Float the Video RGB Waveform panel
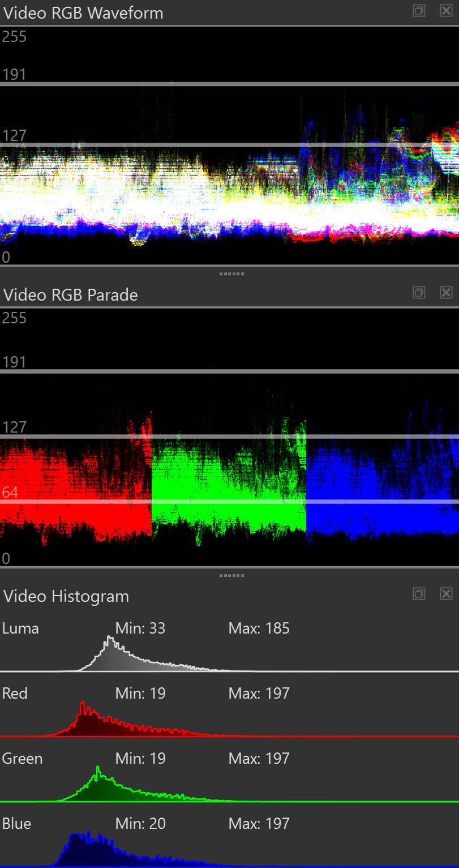This screenshot has height=868, width=459. pos(419,11)
